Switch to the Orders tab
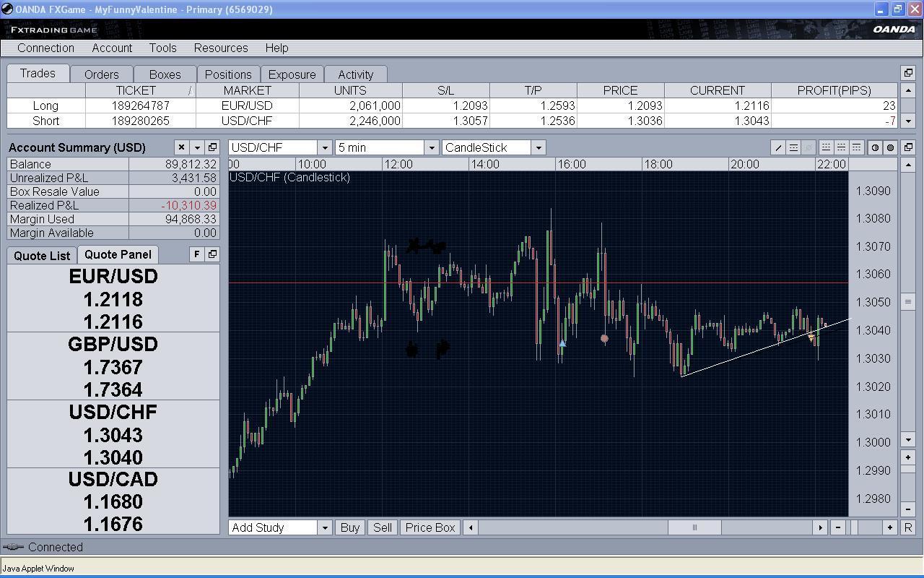924x578 pixels. coord(101,74)
